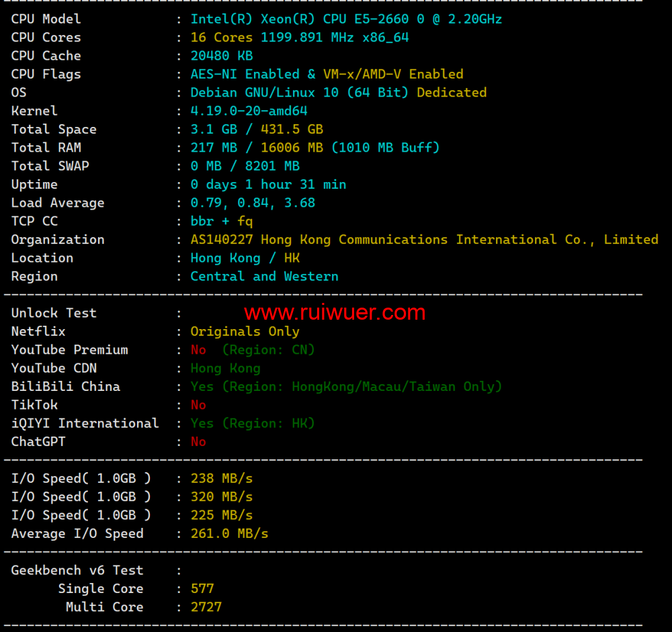Click the ChatGPT 'No' result
The width and height of the screenshot is (672, 632).
tap(198, 441)
